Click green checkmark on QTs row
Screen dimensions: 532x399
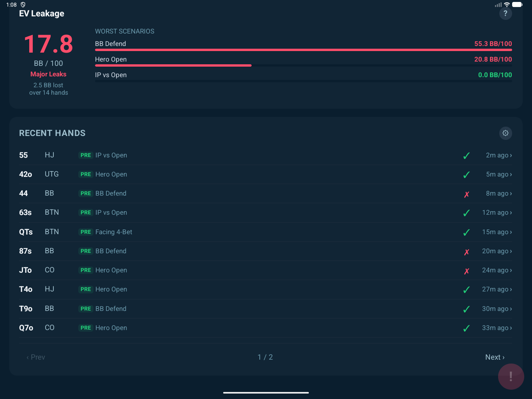click(467, 233)
